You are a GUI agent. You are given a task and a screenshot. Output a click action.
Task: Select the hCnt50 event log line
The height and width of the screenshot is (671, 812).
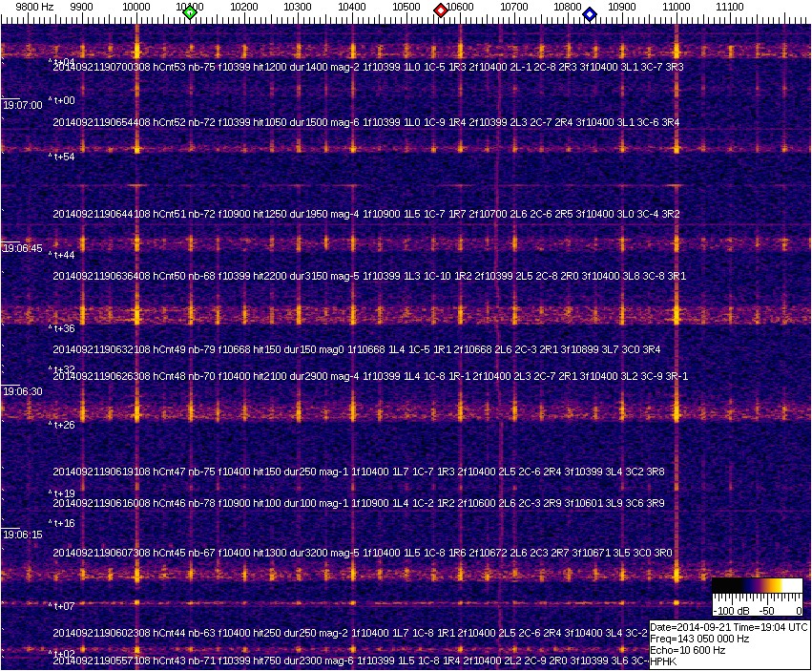pyautogui.click(x=367, y=276)
